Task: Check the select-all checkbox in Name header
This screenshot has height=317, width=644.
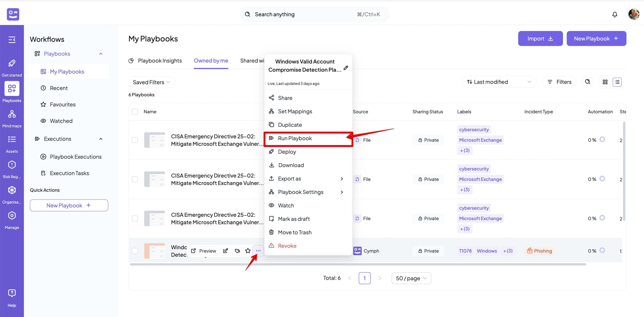Action: tap(135, 112)
